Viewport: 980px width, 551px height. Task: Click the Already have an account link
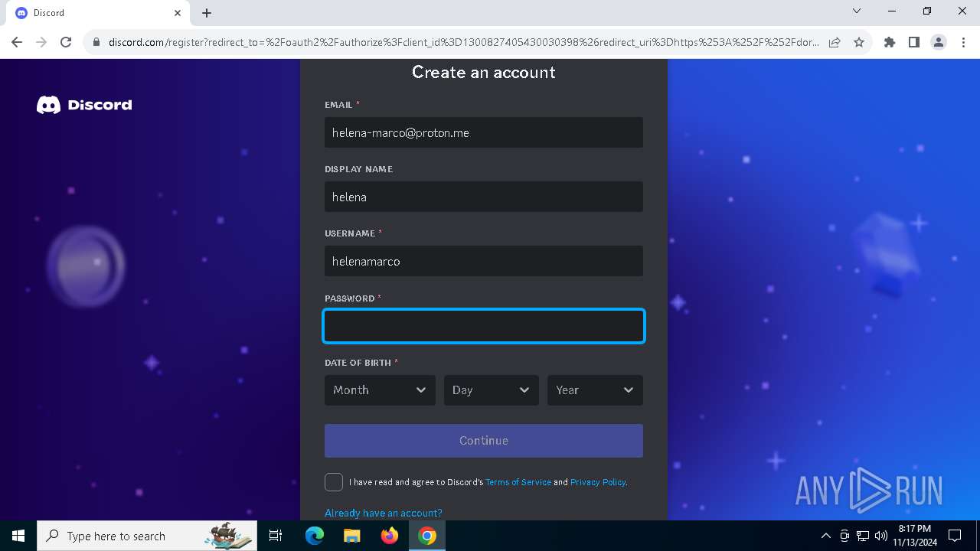point(384,513)
